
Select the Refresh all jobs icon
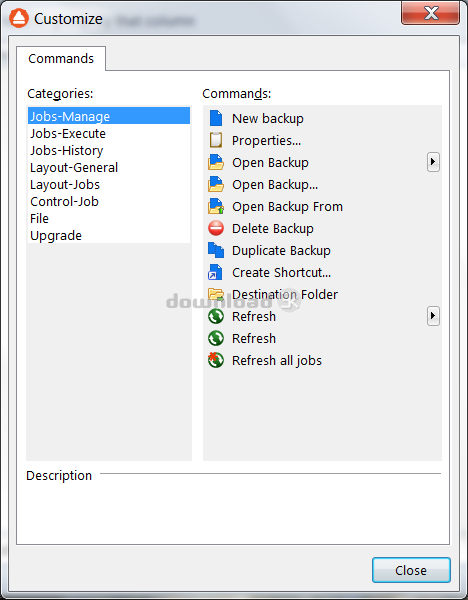(216, 360)
